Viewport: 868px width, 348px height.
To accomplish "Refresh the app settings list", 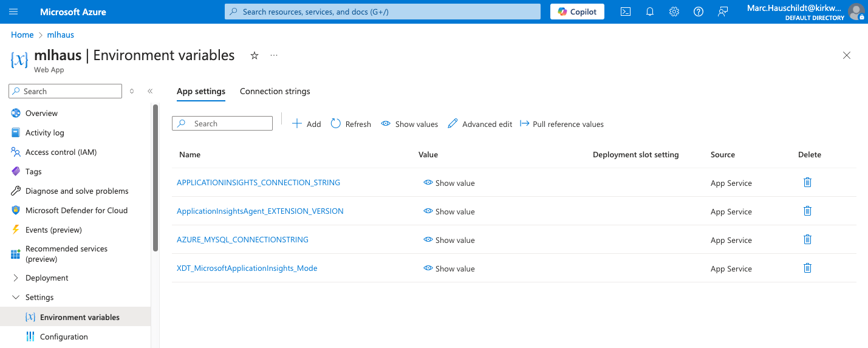I will (x=350, y=124).
